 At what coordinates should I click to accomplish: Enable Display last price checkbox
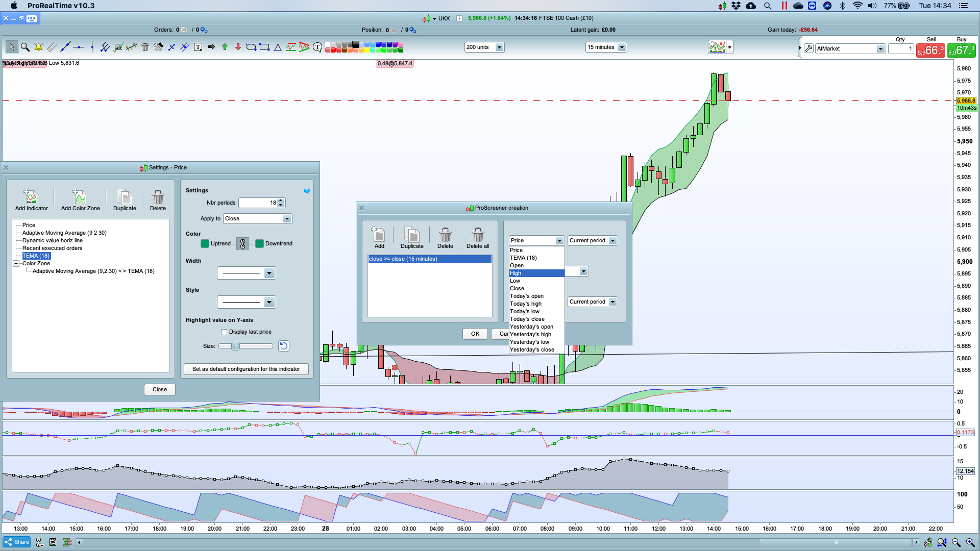224,332
